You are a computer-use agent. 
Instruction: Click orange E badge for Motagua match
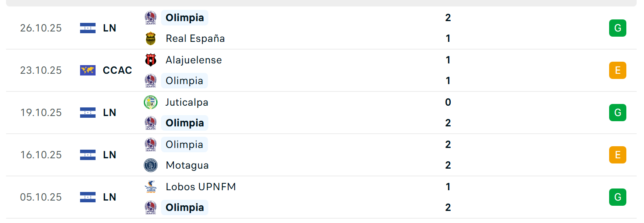[617, 155]
